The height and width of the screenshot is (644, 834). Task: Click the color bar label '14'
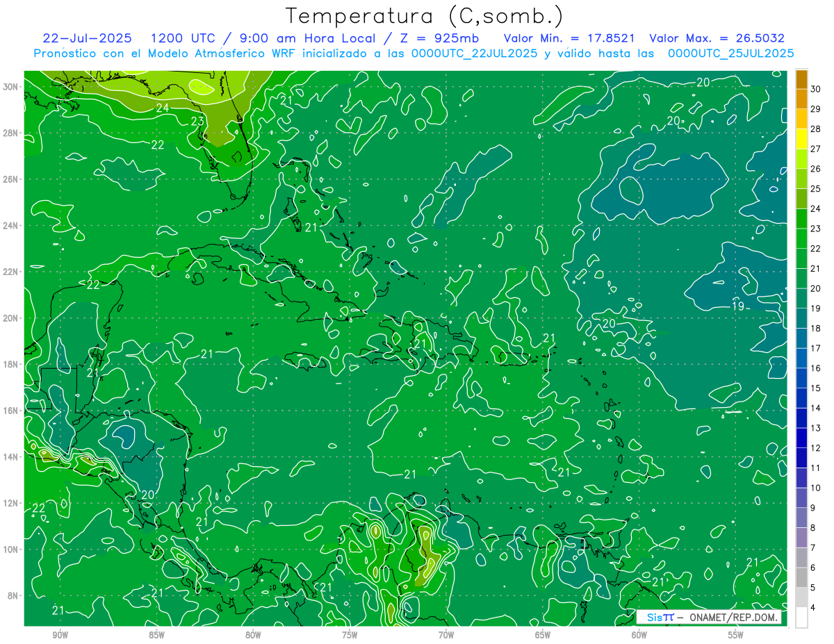(x=816, y=408)
